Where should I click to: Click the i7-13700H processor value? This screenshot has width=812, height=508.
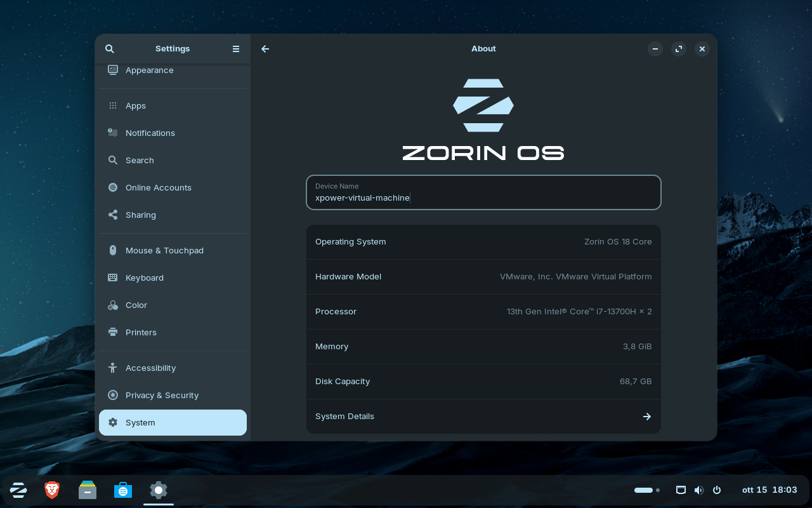pos(579,312)
